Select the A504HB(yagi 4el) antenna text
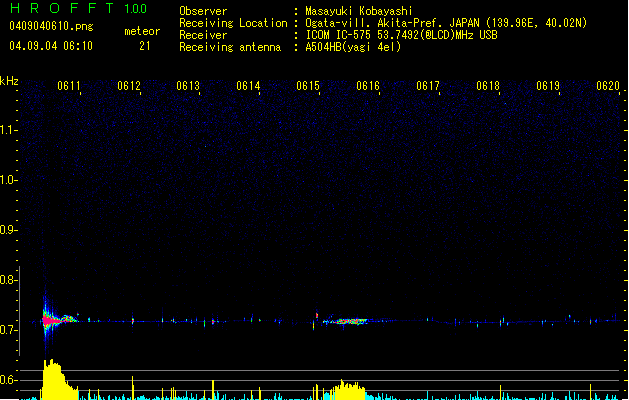 (x=353, y=47)
